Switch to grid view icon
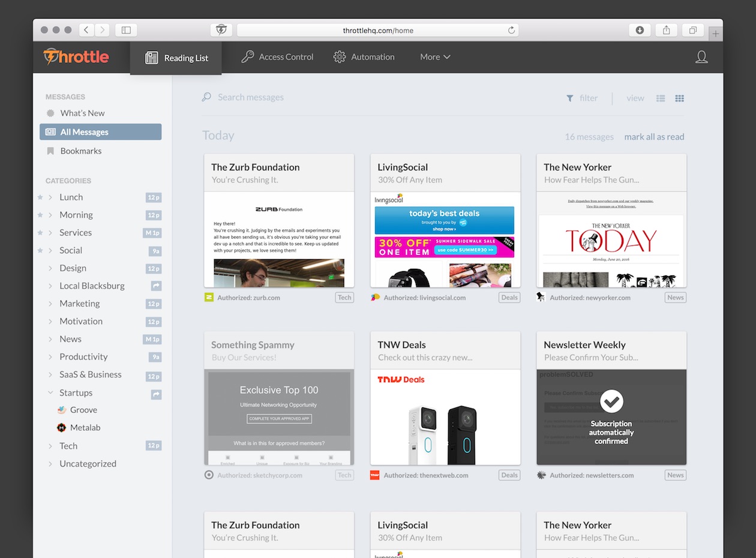This screenshot has height=558, width=756. click(x=679, y=98)
